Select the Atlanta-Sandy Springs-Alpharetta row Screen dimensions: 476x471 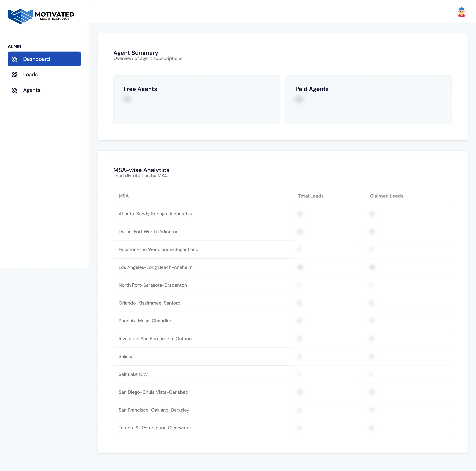click(x=155, y=214)
